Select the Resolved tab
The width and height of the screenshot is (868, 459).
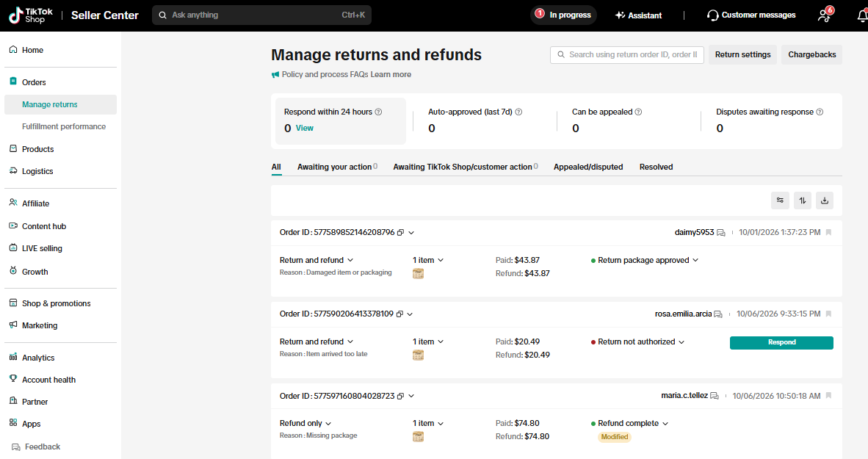pos(656,167)
